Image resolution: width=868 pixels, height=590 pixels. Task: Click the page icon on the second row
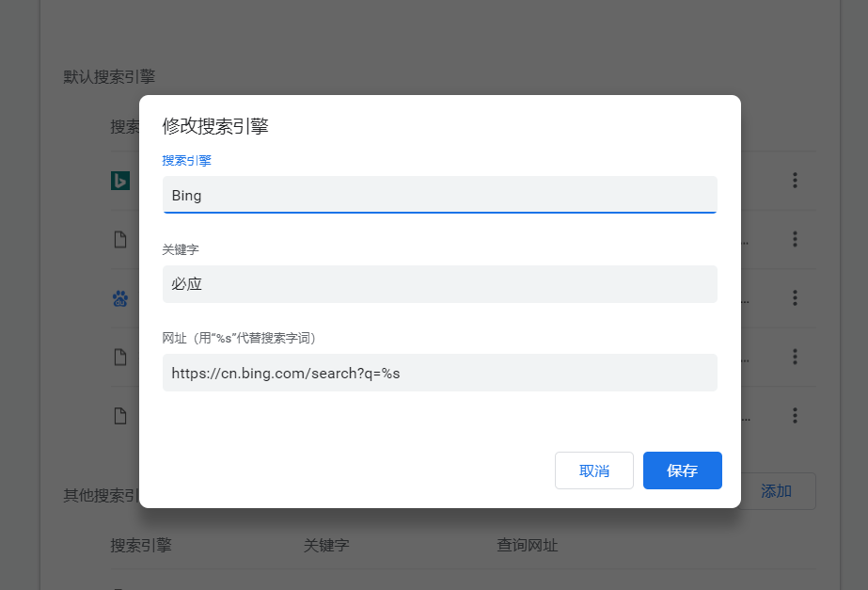(x=120, y=239)
